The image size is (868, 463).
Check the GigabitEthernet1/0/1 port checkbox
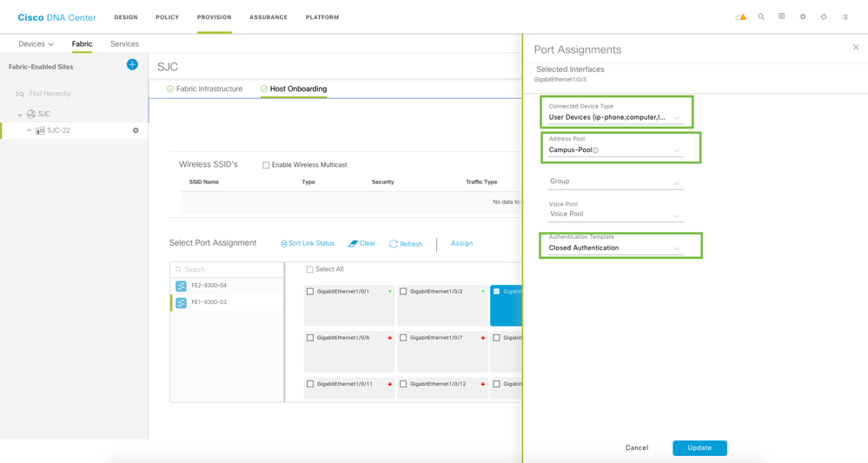pos(310,292)
